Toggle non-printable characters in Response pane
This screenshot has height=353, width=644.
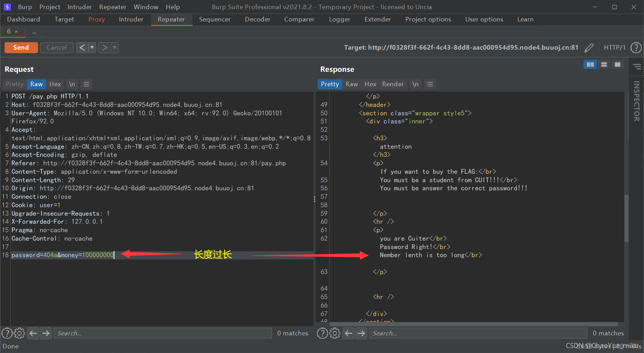tap(415, 84)
